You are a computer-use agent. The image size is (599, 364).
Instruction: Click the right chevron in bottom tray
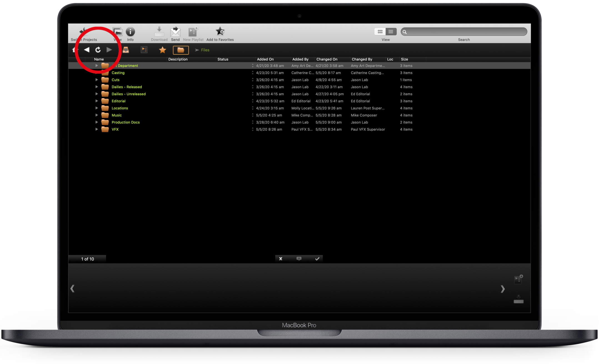(x=503, y=289)
